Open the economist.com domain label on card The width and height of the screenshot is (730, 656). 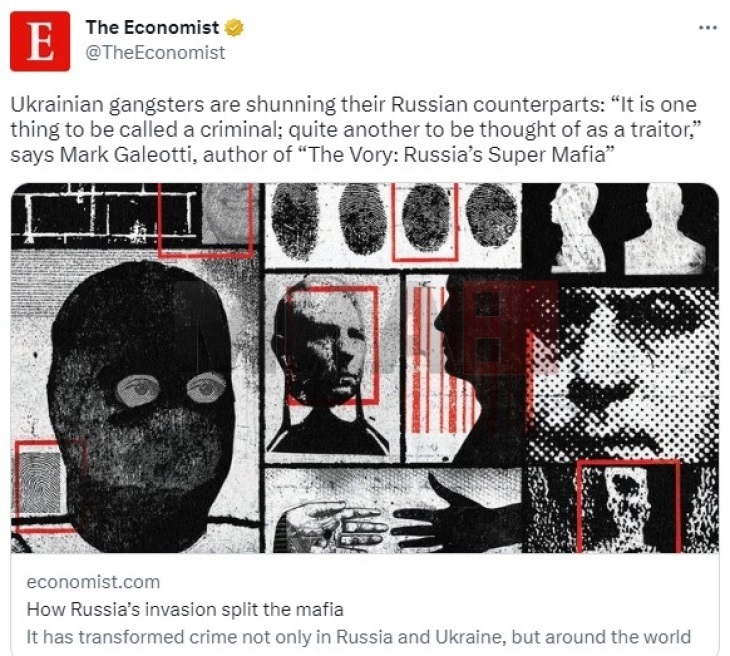coord(93,582)
